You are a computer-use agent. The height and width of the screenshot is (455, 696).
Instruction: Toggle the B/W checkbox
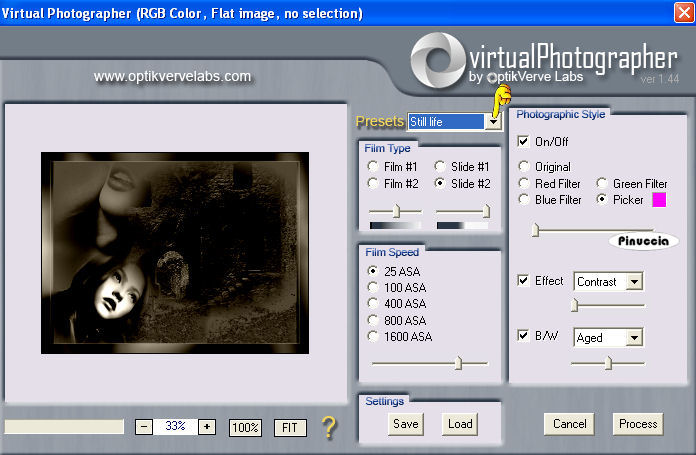[x=523, y=335]
